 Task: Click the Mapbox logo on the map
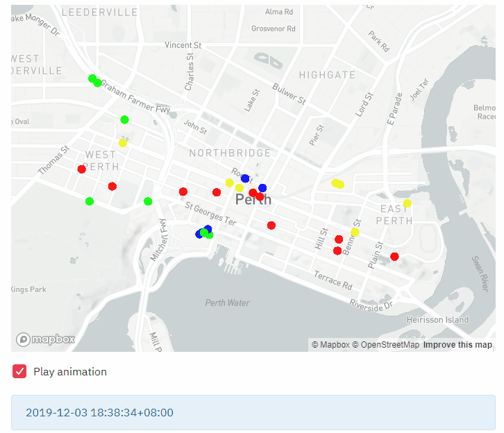coord(46,340)
